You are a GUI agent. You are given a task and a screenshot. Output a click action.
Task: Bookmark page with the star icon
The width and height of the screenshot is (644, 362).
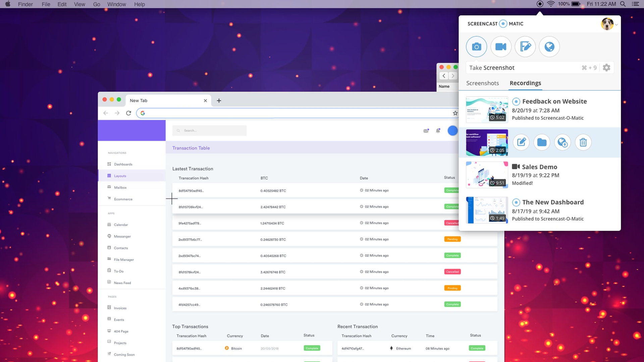point(455,113)
